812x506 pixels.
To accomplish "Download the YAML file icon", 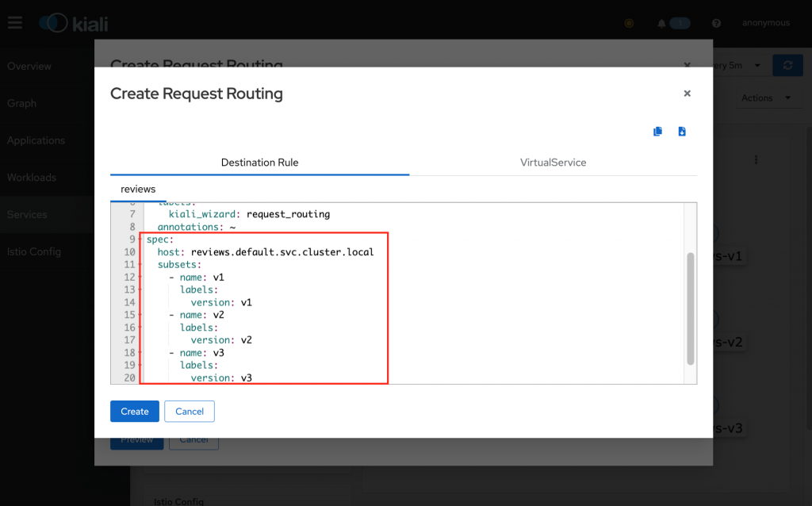I will pos(682,132).
